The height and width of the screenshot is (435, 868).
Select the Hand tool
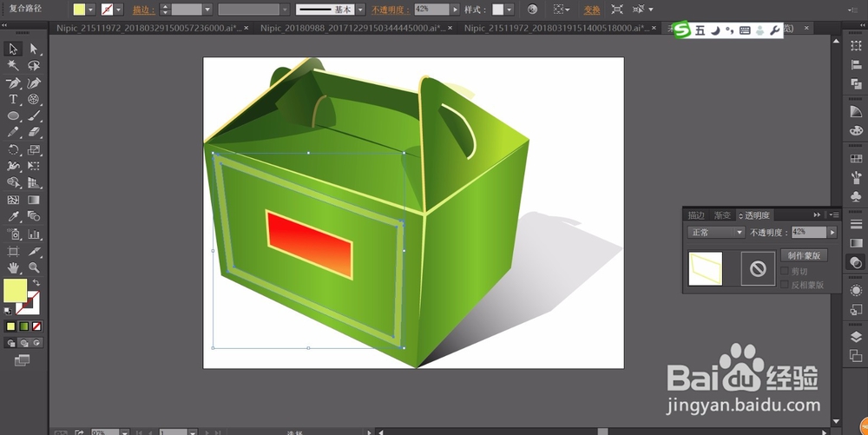pyautogui.click(x=13, y=268)
